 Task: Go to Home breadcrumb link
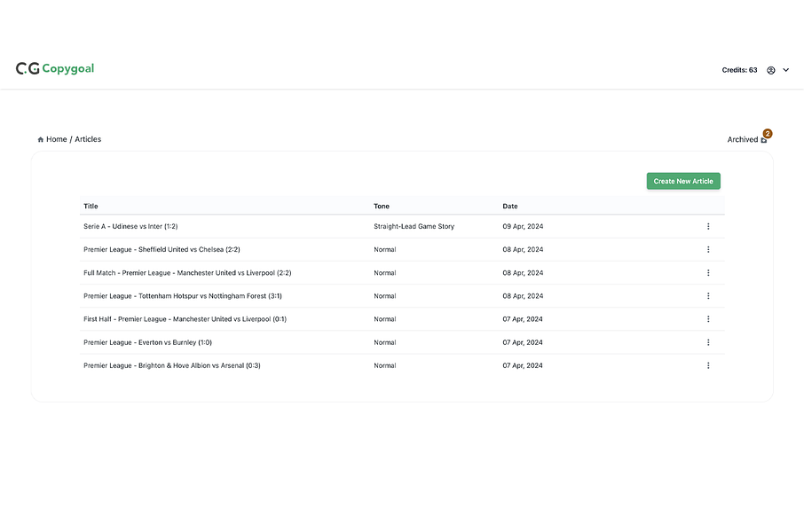(57, 139)
